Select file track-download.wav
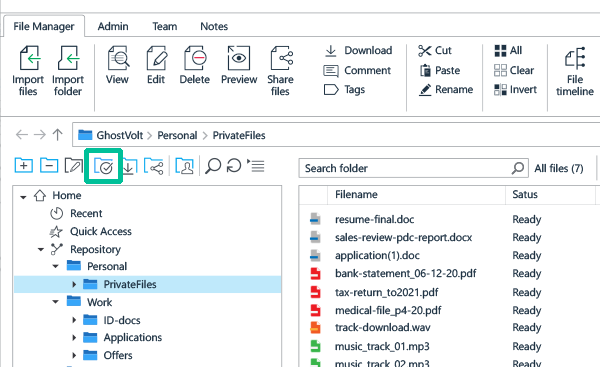Image resolution: width=600 pixels, height=367 pixels. [383, 328]
